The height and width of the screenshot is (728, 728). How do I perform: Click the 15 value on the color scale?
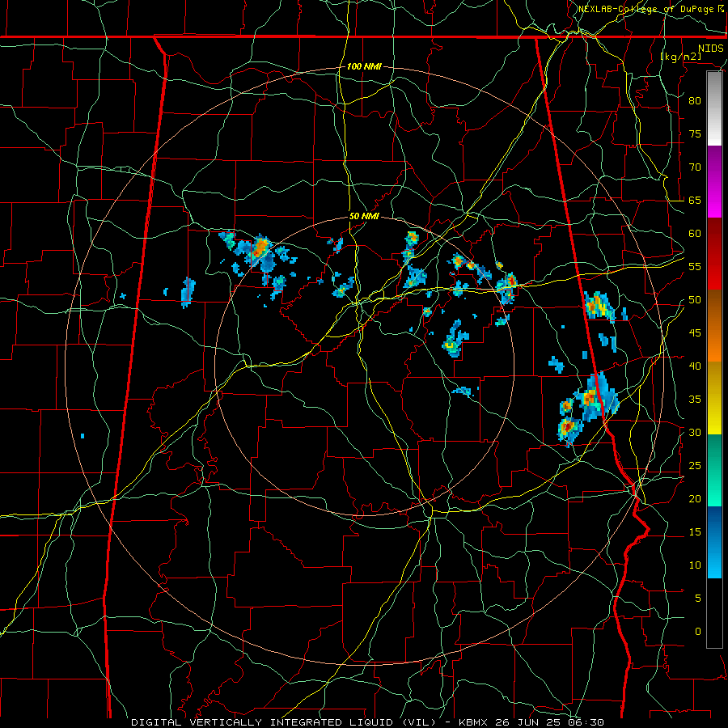point(695,532)
